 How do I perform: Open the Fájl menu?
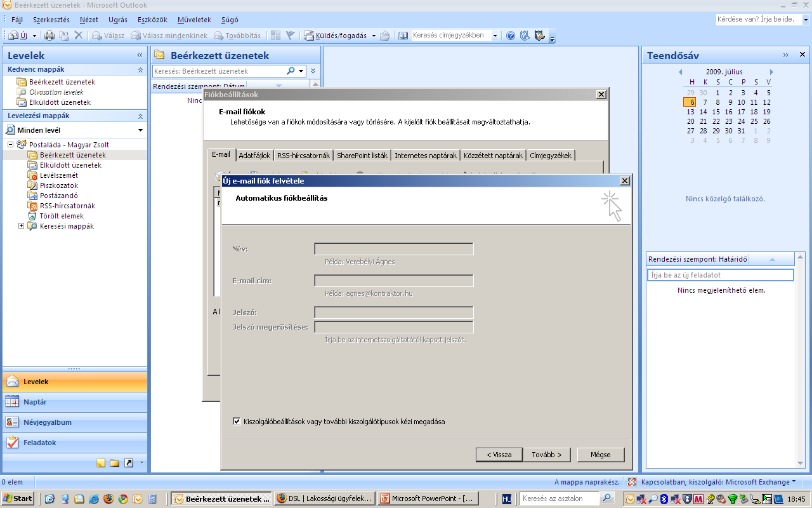tap(16, 20)
